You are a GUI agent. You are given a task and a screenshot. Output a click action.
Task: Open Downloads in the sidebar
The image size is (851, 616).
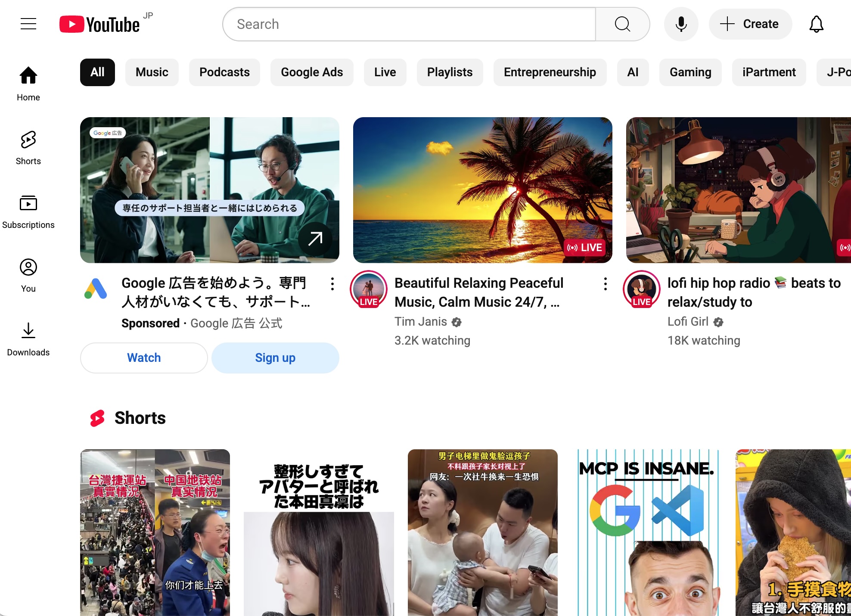click(x=28, y=339)
